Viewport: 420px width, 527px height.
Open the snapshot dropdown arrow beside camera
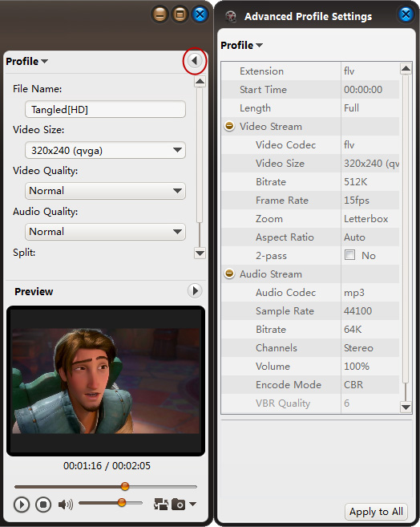pyautogui.click(x=192, y=504)
